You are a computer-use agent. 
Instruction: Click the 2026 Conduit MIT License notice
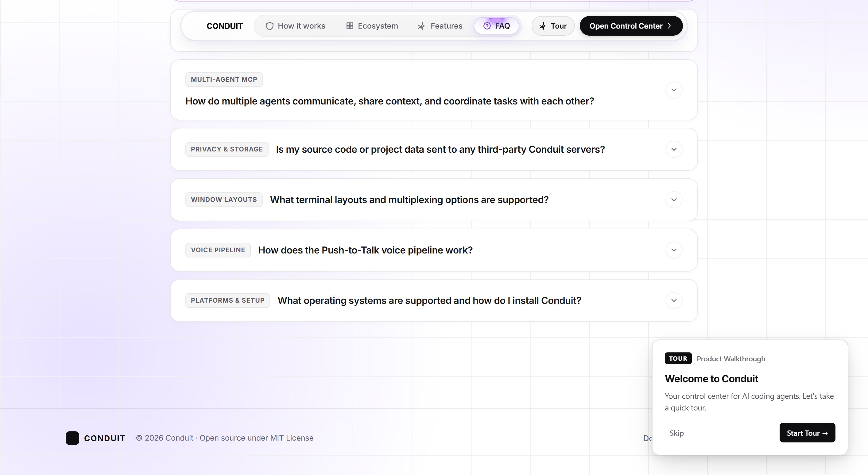[x=224, y=438]
